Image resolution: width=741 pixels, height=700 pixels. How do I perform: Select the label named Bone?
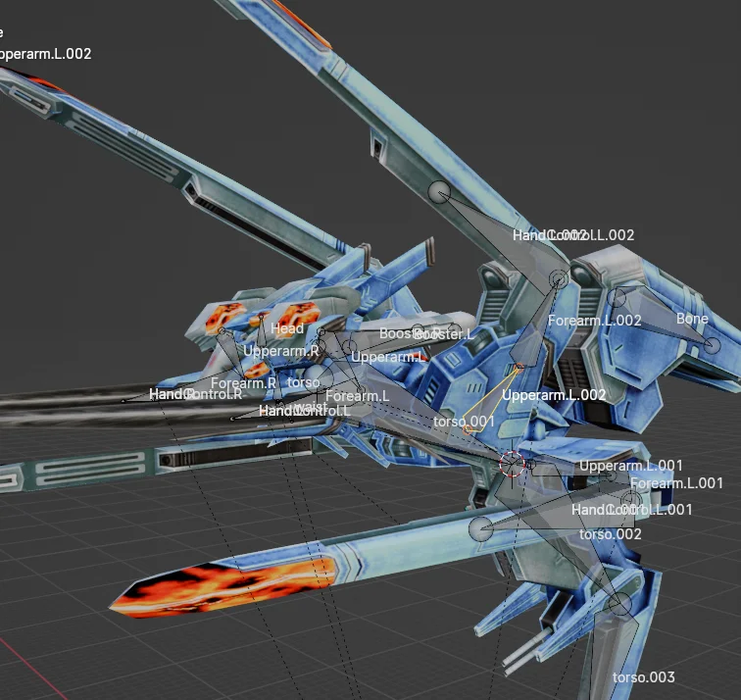point(692,319)
